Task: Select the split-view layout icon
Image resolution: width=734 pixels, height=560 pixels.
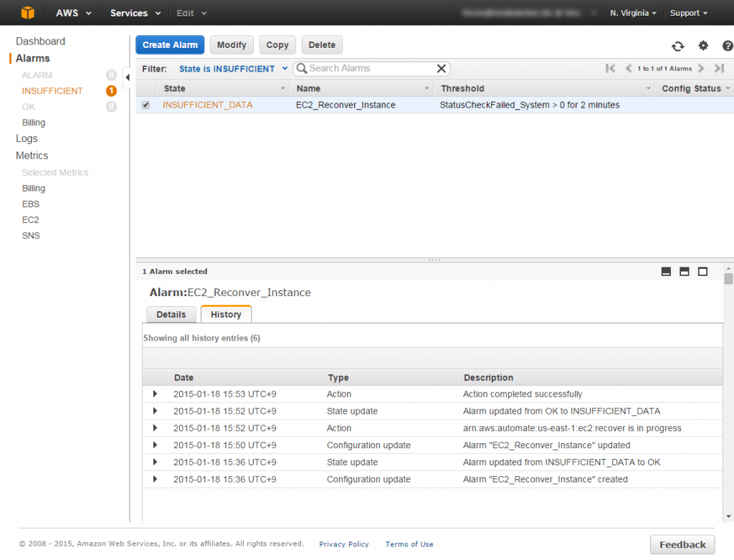Action: coord(684,271)
